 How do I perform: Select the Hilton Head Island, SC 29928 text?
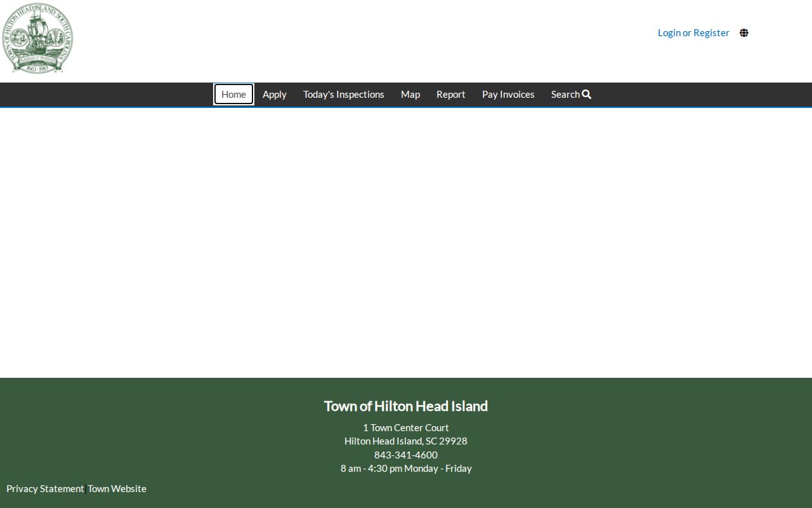pos(406,441)
